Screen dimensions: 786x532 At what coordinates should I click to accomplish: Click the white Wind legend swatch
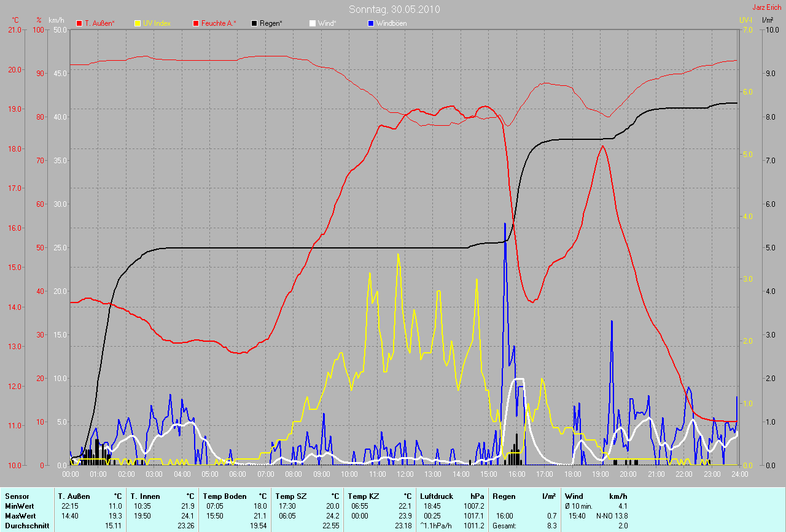313,23
